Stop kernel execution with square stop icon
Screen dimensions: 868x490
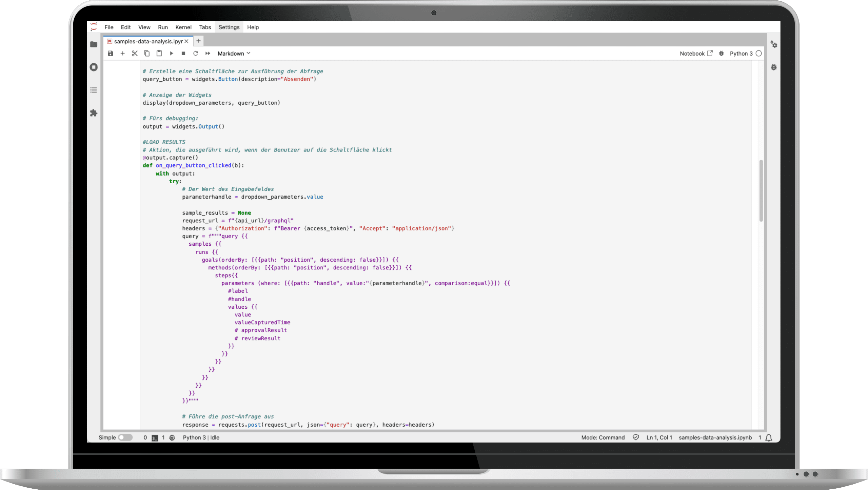pos(183,53)
